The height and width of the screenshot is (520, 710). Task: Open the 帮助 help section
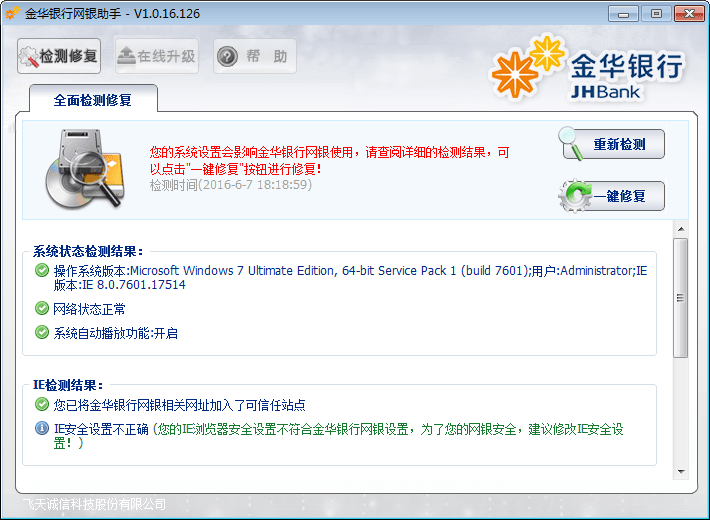pos(255,56)
